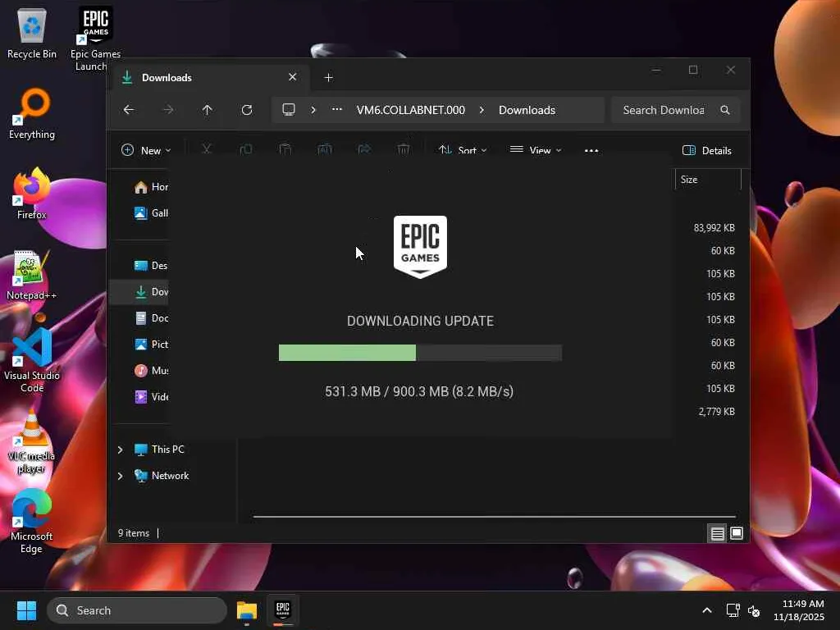Select Videos in navigation pane
Image resolution: width=840 pixels, height=630 pixels.
pos(152,397)
